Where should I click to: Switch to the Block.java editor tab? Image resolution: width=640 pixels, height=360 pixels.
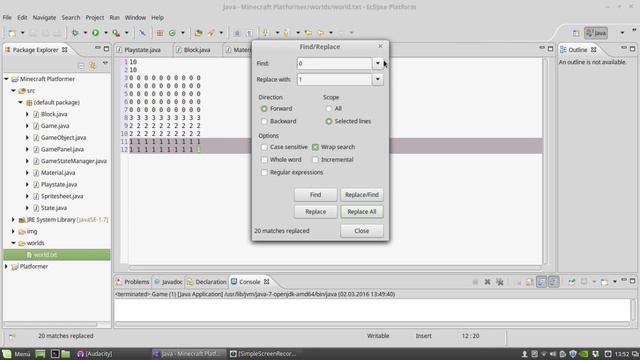click(x=197, y=50)
